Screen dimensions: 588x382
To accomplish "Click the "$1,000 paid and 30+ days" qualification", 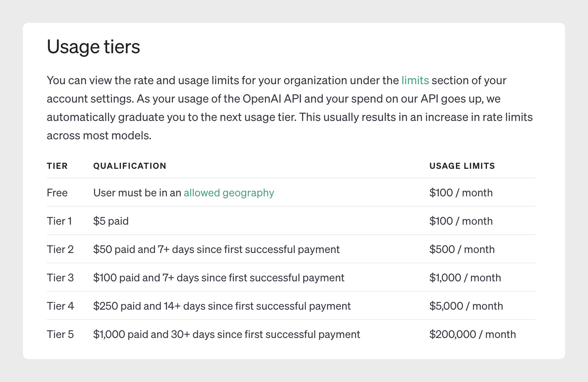I will (227, 334).
